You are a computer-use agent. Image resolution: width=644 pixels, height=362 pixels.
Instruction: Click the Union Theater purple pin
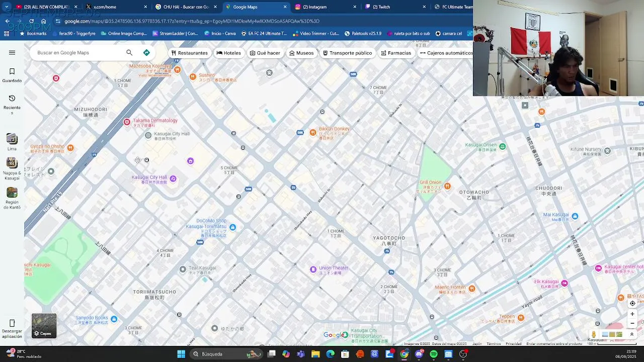[313, 269]
